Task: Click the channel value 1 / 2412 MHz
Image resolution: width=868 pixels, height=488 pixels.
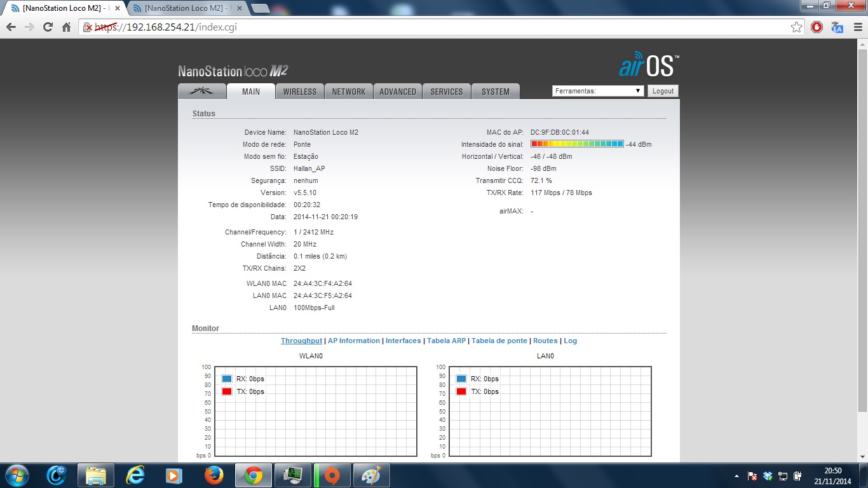Action: point(313,232)
